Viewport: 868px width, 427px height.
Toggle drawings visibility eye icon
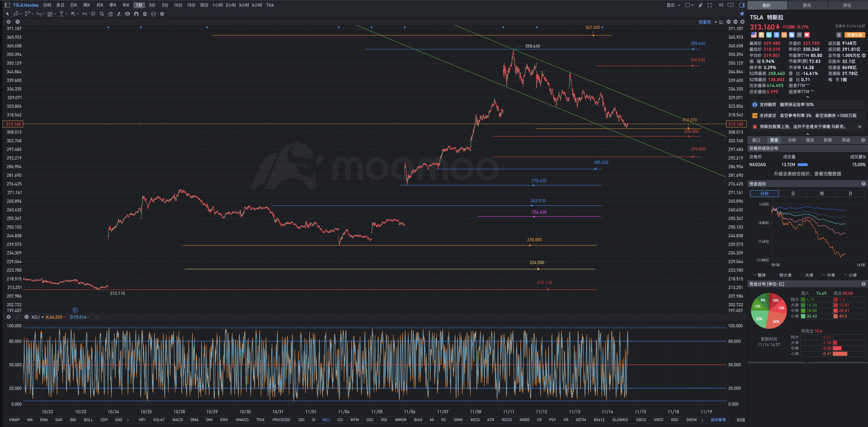pyautogui.click(x=127, y=14)
